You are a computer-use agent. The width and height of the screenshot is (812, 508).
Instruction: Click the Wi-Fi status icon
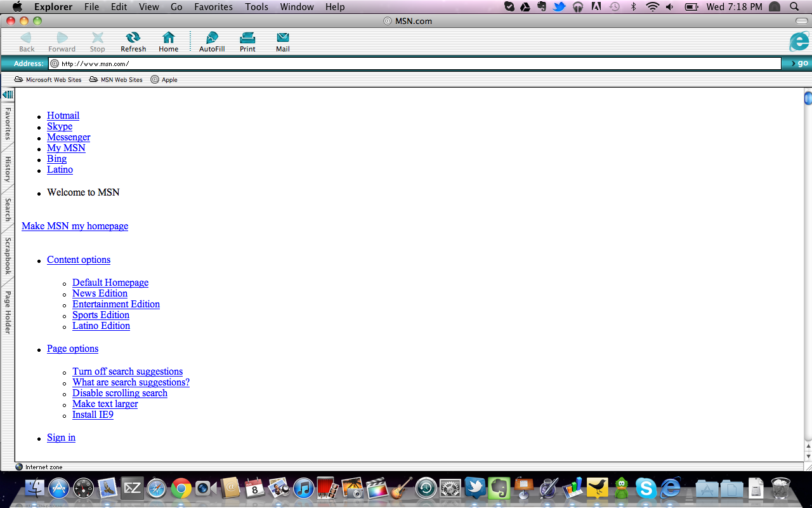click(x=652, y=7)
